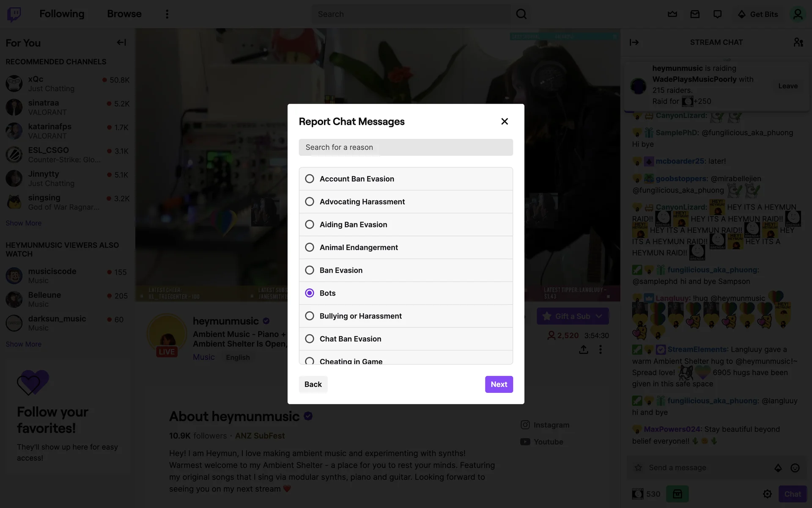Open the emote picker smiley icon
This screenshot has width=812, height=508.
(x=795, y=468)
